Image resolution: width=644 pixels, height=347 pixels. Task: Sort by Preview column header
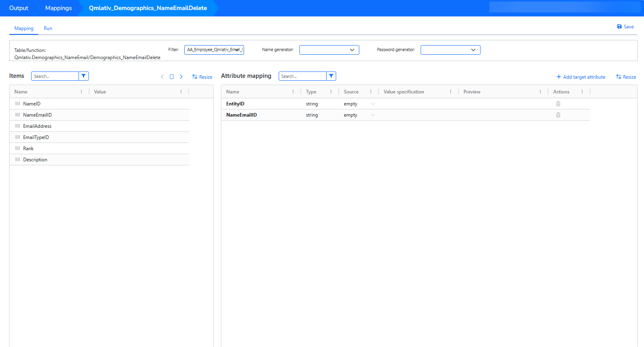tap(472, 92)
